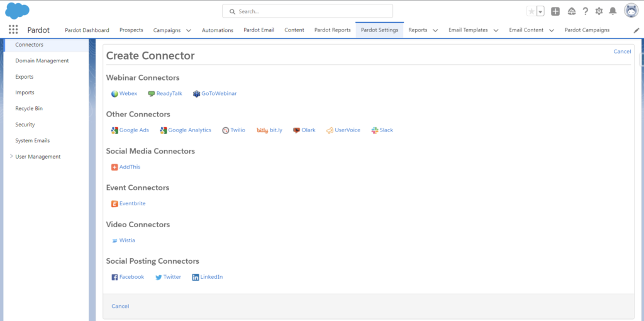The height and width of the screenshot is (321, 644).
Task: Open the Setup gear icon
Action: coord(599,11)
